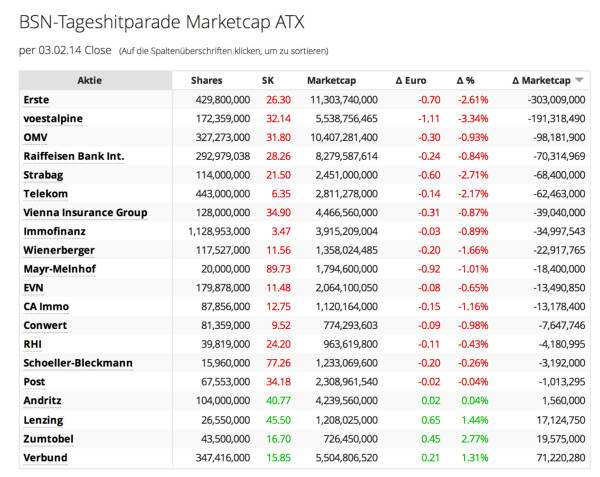
Task: Sort table by Aktie column
Action: point(89,81)
